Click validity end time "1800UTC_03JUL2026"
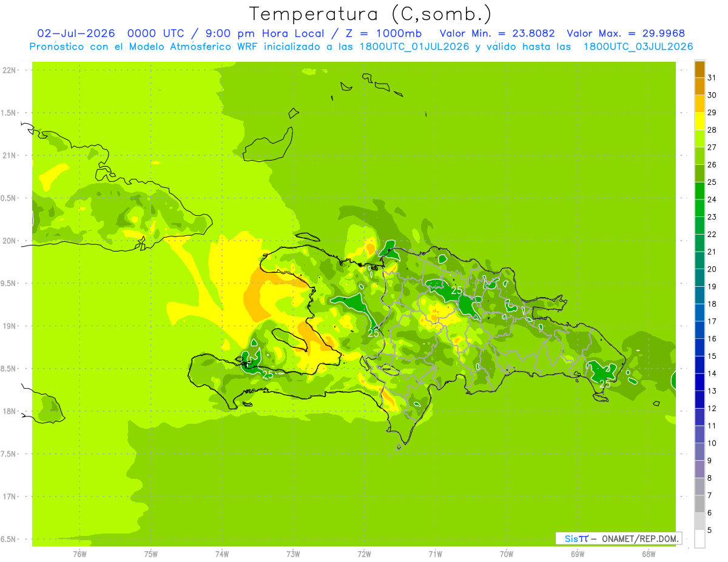This screenshot has height=562, width=728. click(x=638, y=47)
